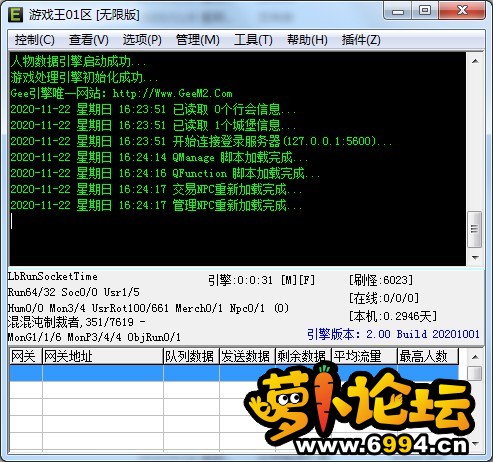
Task: Click the log console scroll down arrow
Action: pos(475,258)
